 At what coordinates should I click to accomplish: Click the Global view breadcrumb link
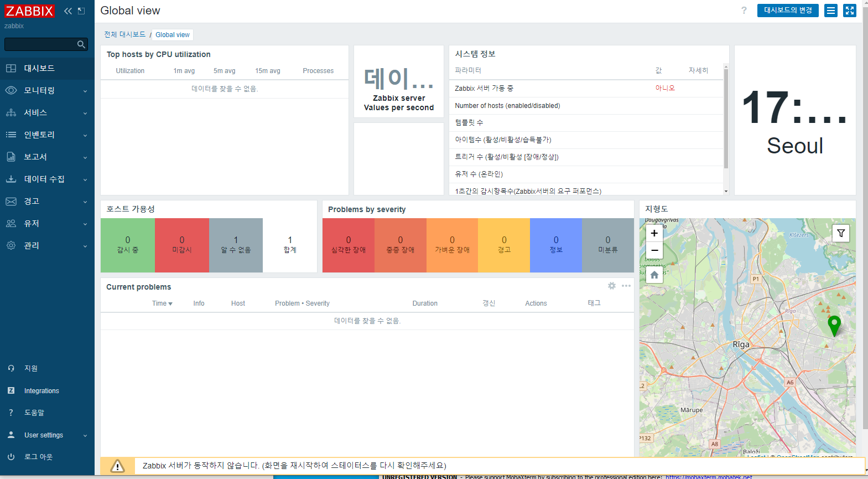(x=173, y=35)
